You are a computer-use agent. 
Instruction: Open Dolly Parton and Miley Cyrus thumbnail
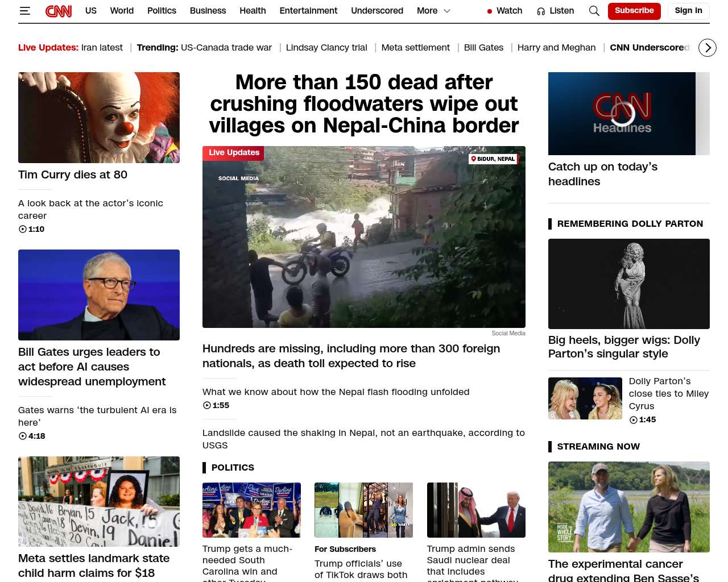(x=585, y=398)
